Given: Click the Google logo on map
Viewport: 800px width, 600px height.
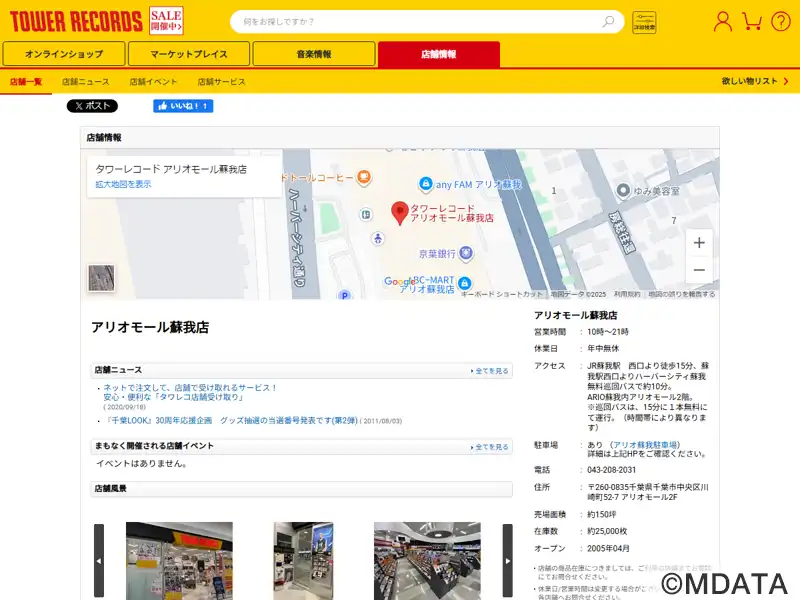Looking at the screenshot, I should tap(398, 281).
